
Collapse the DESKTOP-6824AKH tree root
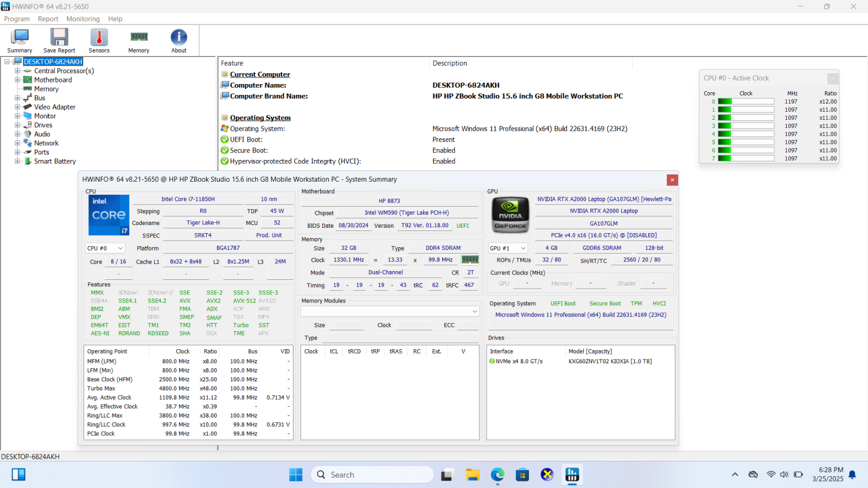(x=7, y=62)
